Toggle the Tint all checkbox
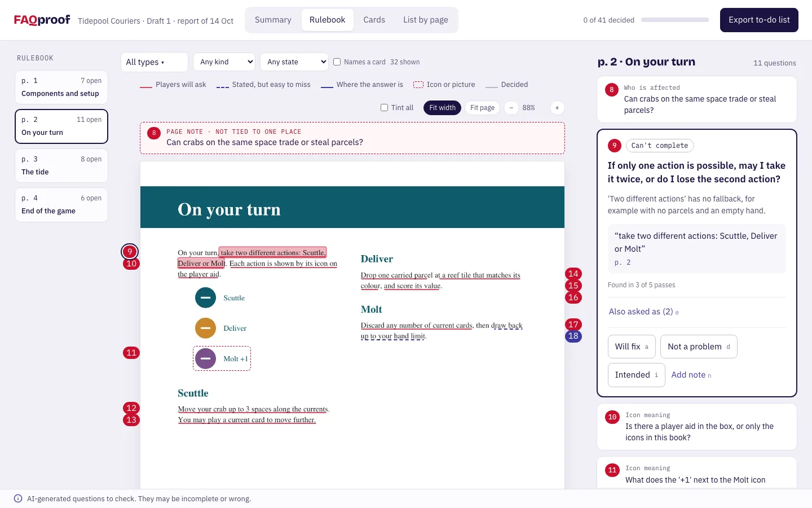This screenshot has width=812, height=508. 385,108
